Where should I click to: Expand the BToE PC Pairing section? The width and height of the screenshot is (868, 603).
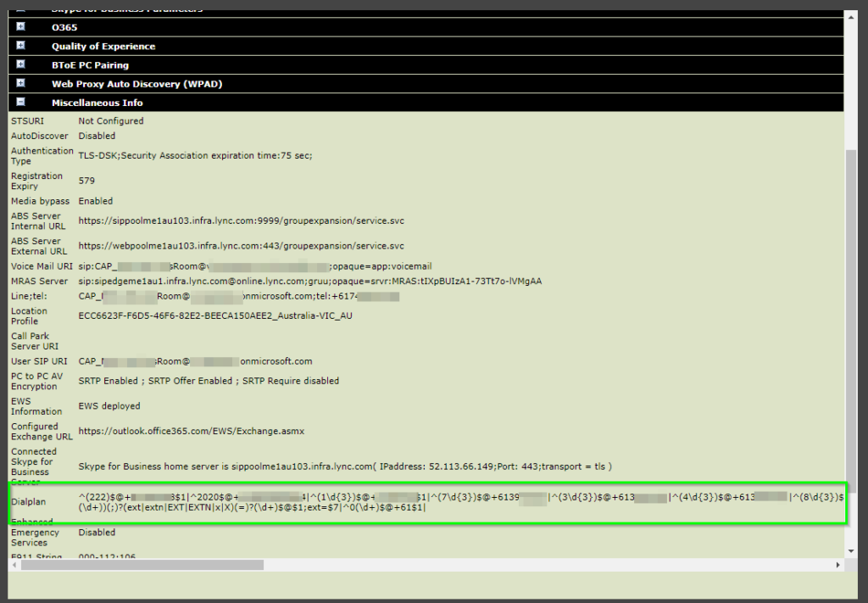pos(20,64)
